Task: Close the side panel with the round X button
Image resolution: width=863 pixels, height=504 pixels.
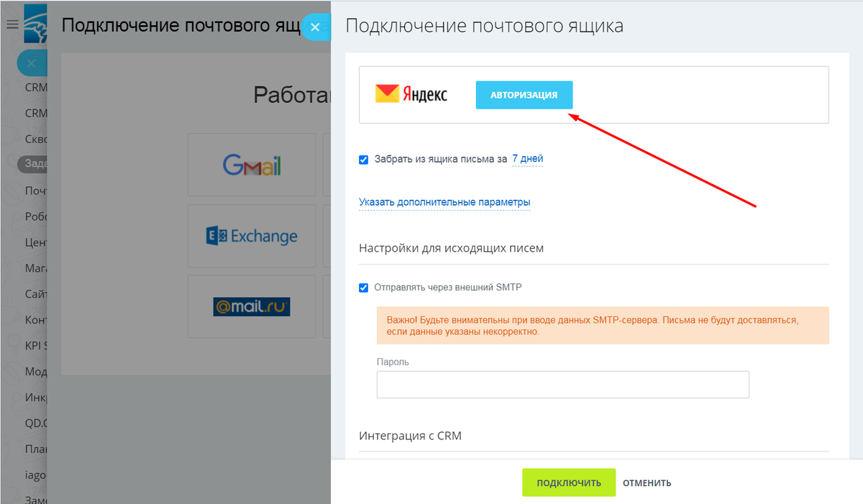Action: tap(315, 27)
